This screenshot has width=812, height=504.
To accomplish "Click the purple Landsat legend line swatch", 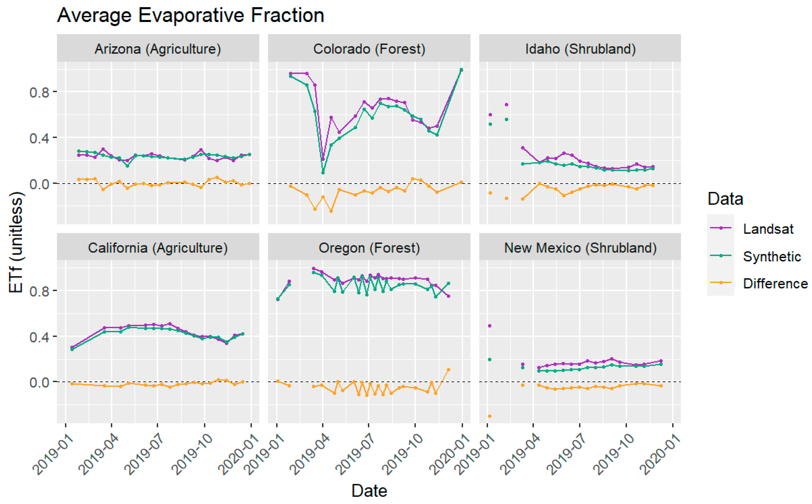I will pyautogui.click(x=720, y=228).
